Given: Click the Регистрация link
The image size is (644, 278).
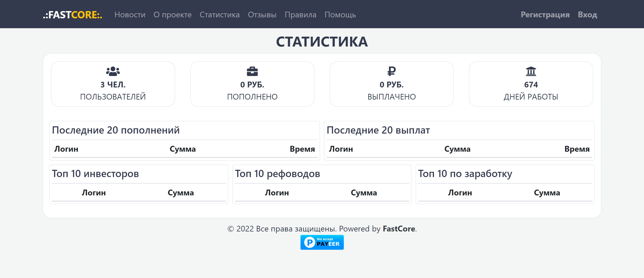Looking at the screenshot, I should click(x=545, y=15).
